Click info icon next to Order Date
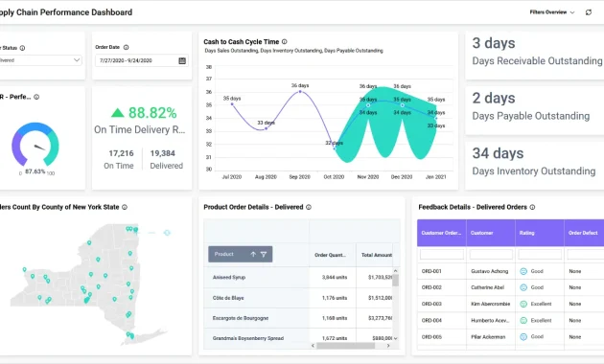The width and height of the screenshot is (604, 364). coord(126,47)
